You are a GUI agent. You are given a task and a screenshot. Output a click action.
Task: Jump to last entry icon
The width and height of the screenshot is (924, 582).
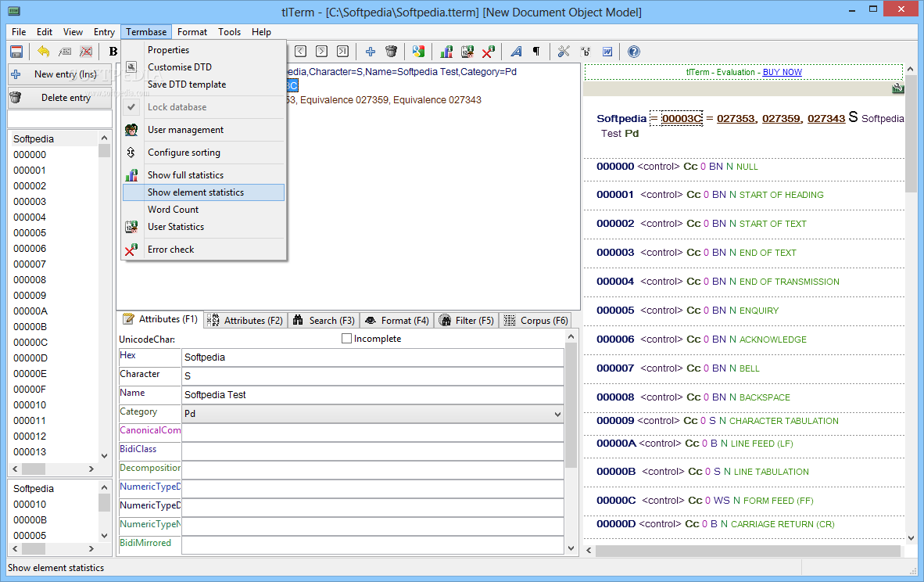tap(343, 52)
